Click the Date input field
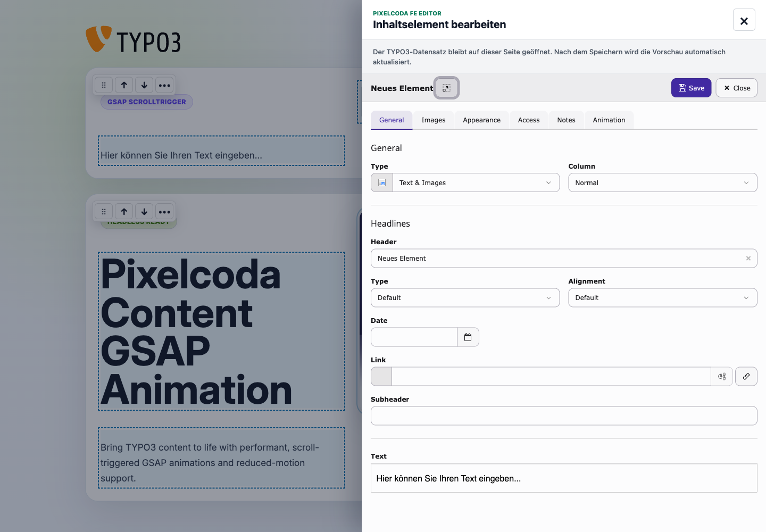Viewport: 766px width, 532px height. (x=414, y=337)
